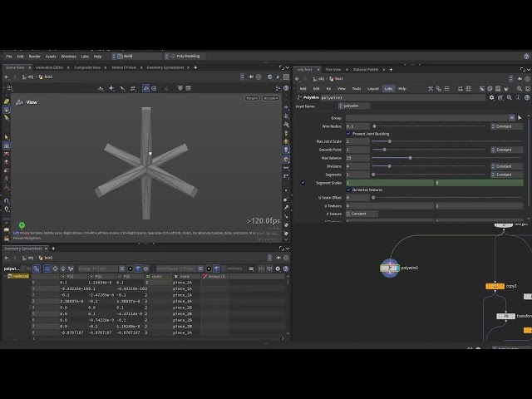The width and height of the screenshot is (532, 399).
Task: Toggle Vertices attribute view in spreadsheet
Action: coord(55,268)
